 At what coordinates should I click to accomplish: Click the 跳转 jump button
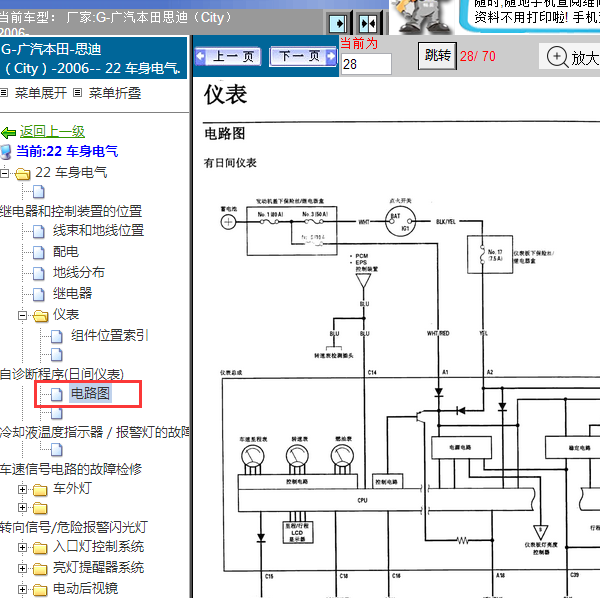pos(437,56)
